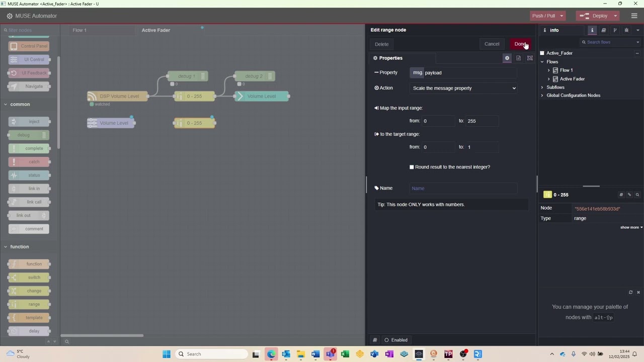Screen dimensions: 644x362
Task: Expand the Flow 1 tree entry
Action: click(x=548, y=70)
